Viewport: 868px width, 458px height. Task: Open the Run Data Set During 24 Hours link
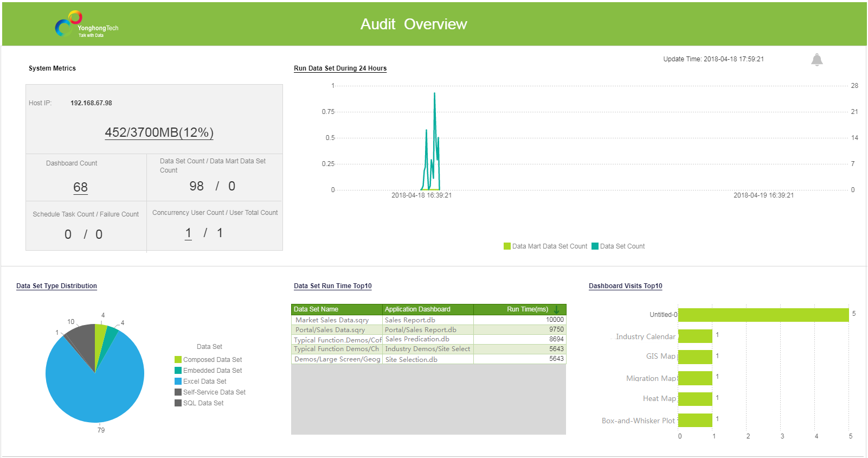[x=340, y=68]
